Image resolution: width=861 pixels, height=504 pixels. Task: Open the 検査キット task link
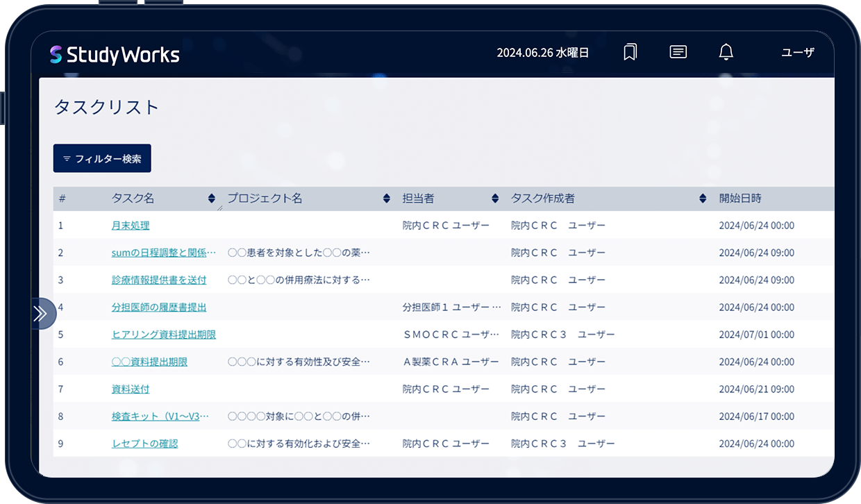[x=160, y=417]
